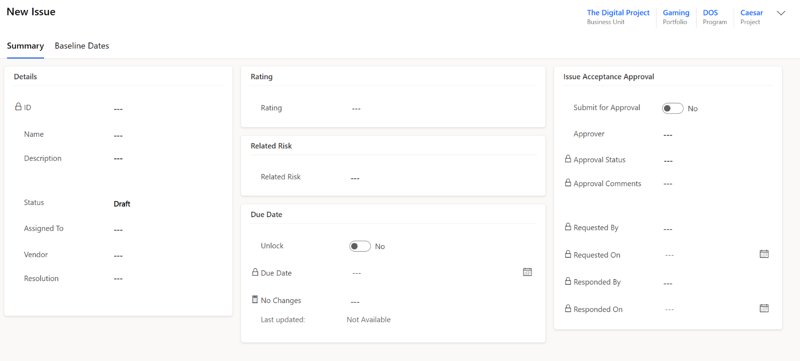This screenshot has width=800, height=361.
Task: Toggle the Unlock switch in Due Date
Action: click(x=360, y=246)
